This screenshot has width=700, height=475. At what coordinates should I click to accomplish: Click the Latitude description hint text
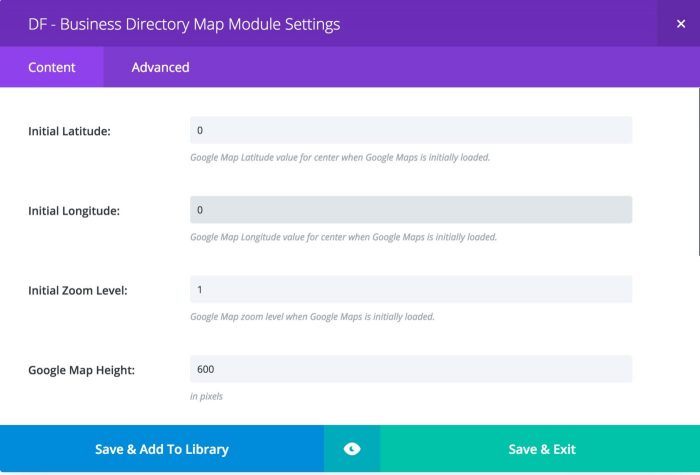340,158
